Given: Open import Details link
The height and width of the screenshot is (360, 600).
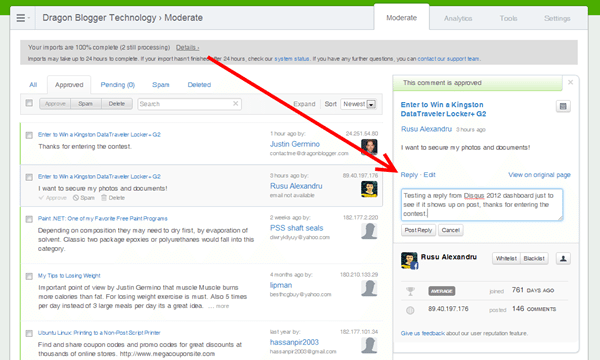Looking at the screenshot, I should [187, 47].
